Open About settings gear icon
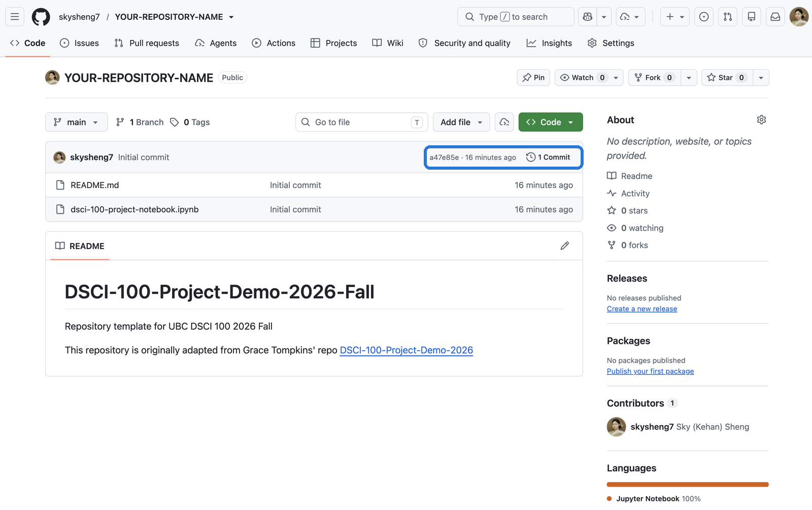Viewport: 812px width, 510px height. (761, 120)
